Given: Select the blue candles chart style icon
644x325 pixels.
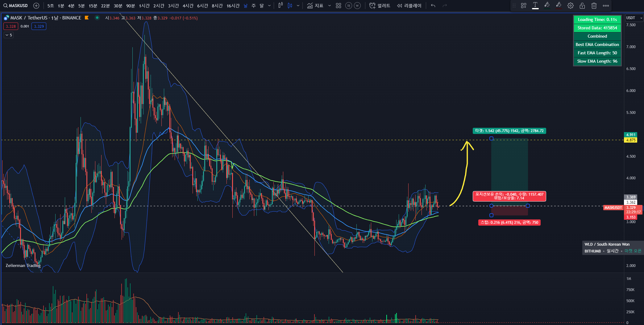Looking at the screenshot, I should click(290, 6).
